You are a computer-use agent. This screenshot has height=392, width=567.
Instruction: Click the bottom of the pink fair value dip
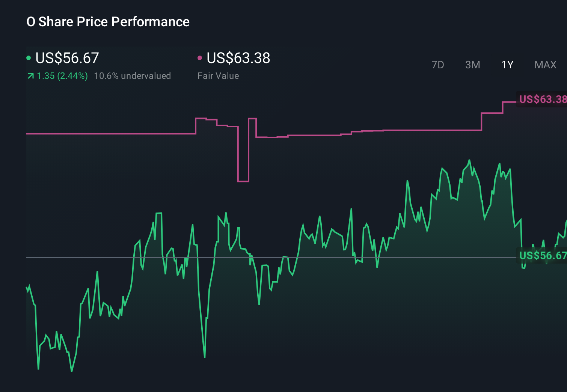click(x=243, y=181)
